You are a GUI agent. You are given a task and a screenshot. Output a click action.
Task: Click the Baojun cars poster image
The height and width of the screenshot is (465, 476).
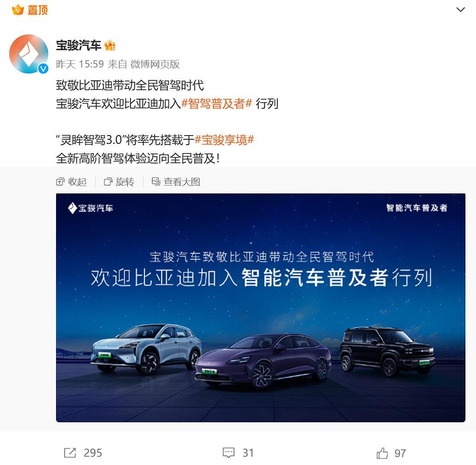(261, 307)
